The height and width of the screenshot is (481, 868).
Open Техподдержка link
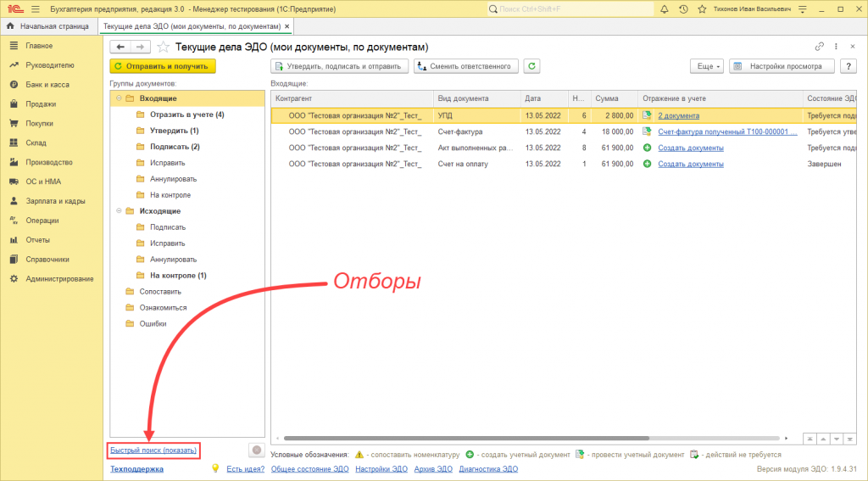[136, 469]
